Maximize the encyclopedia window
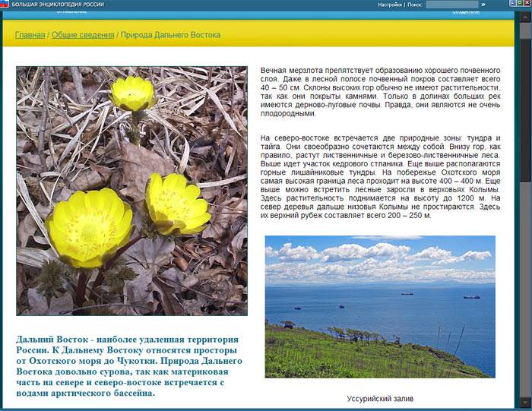532x411 pixels. tap(519, 3)
